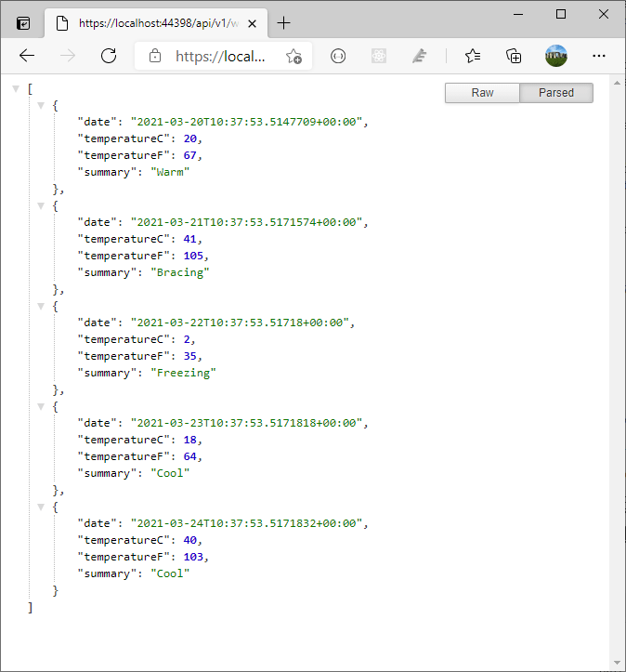Select temperatureC value 40
Viewport: 626px width, 672px height.
tap(189, 540)
